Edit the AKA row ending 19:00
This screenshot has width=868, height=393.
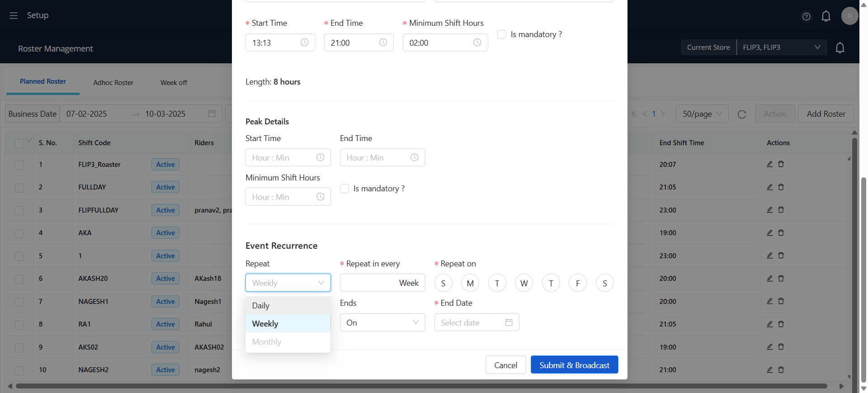769,232
